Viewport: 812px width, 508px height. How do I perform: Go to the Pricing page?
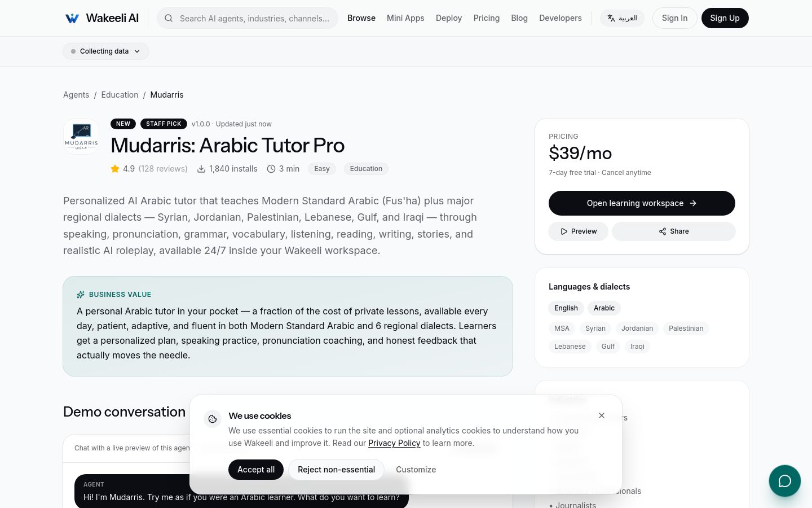[486, 18]
